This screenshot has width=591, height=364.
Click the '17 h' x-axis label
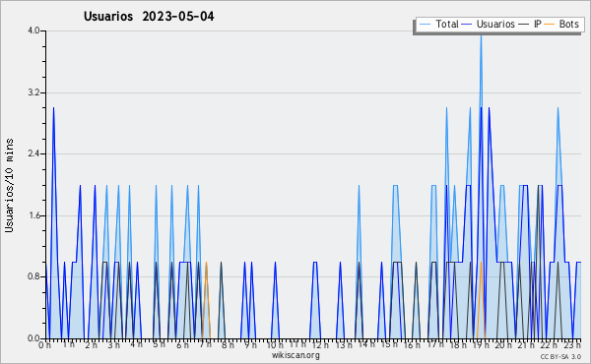pos(435,344)
